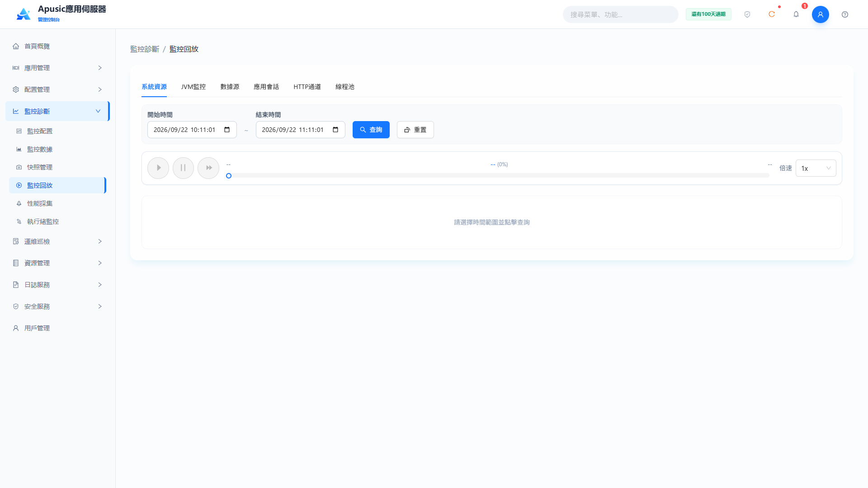Click the 監控診斷 breadcrumb link
The image size is (868, 488).
[x=145, y=49]
